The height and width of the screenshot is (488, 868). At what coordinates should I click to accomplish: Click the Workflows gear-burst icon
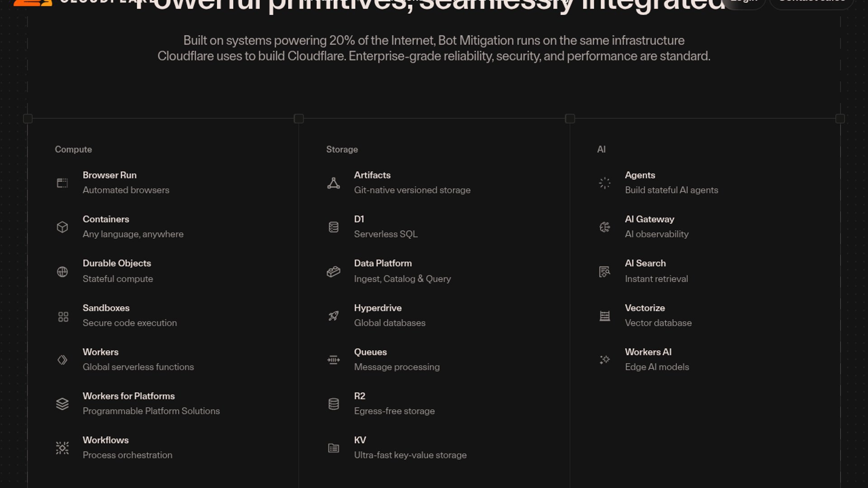tap(62, 448)
